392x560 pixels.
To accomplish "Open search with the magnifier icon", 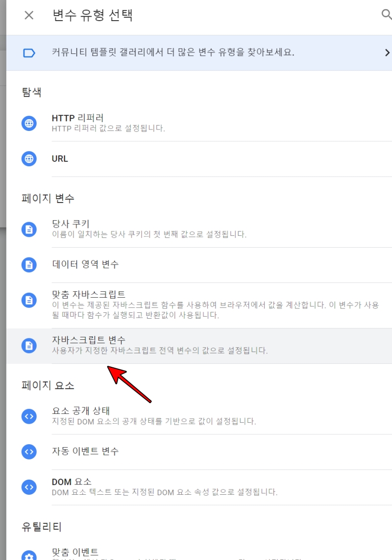I will 387,15.
